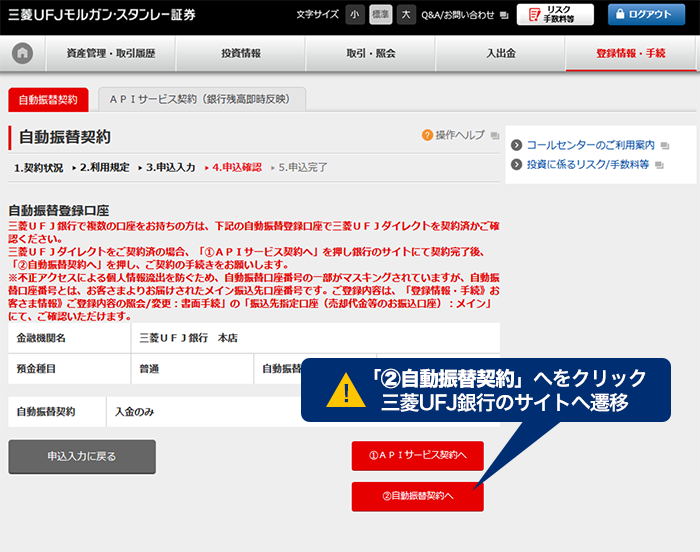The height and width of the screenshot is (552, 700).
Task: Open the 投資情報 menu
Action: tap(241, 54)
